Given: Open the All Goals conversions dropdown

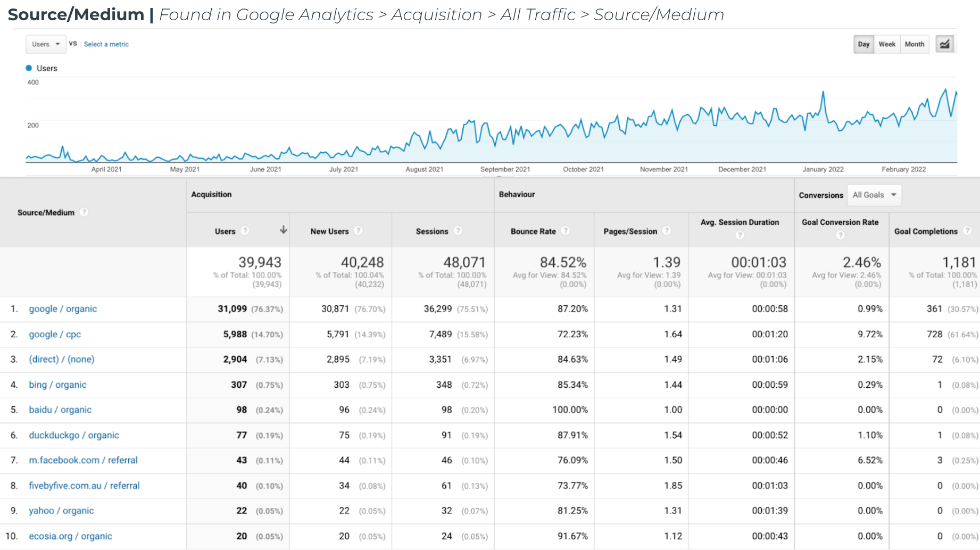Looking at the screenshot, I should [x=874, y=195].
